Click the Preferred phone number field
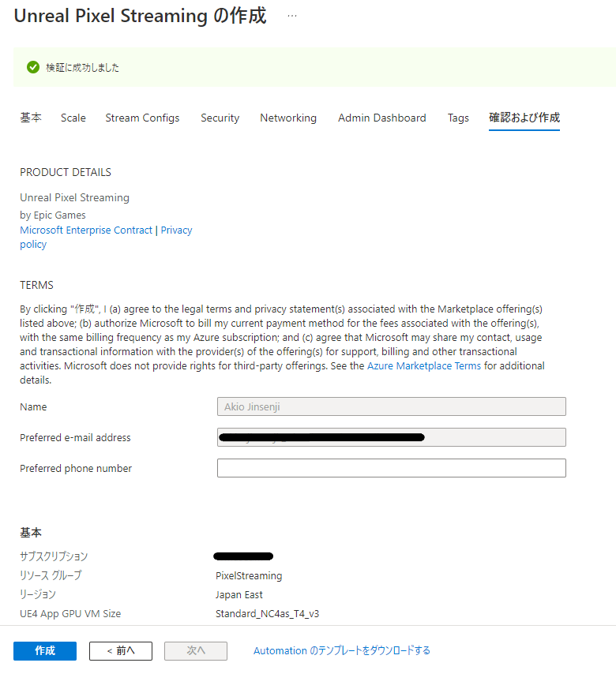The height and width of the screenshot is (674, 616). point(391,467)
